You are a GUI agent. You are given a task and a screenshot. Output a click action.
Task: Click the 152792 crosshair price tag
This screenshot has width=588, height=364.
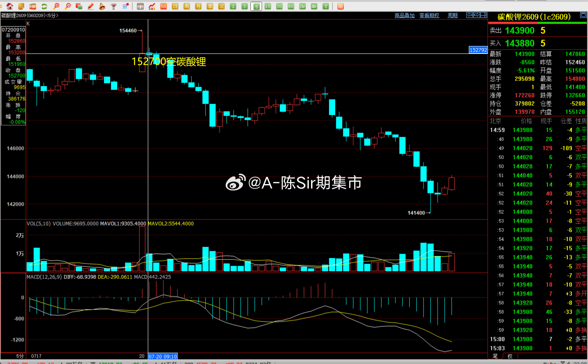(x=478, y=50)
